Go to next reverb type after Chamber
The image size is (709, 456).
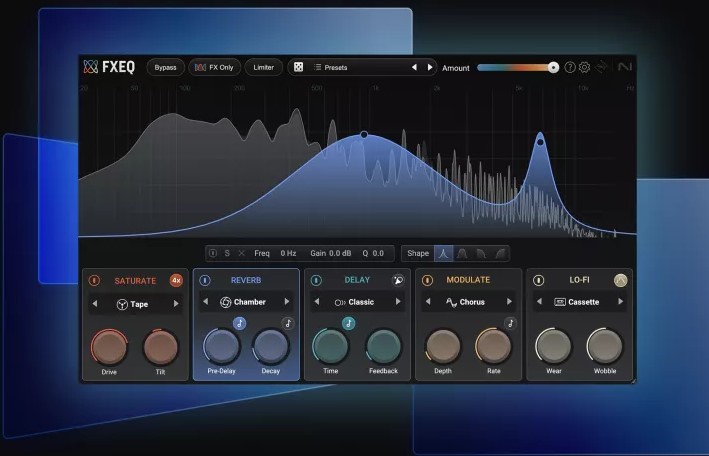tap(287, 302)
